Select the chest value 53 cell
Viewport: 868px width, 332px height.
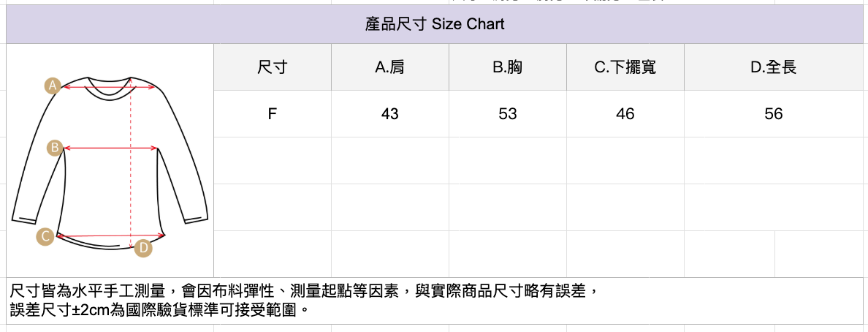(507, 114)
